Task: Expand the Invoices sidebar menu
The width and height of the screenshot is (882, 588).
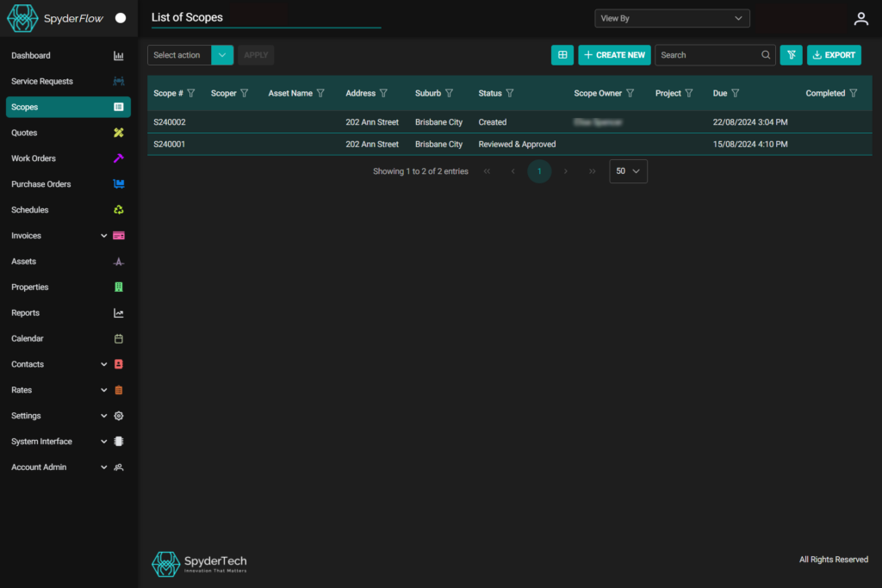Action: pos(104,236)
